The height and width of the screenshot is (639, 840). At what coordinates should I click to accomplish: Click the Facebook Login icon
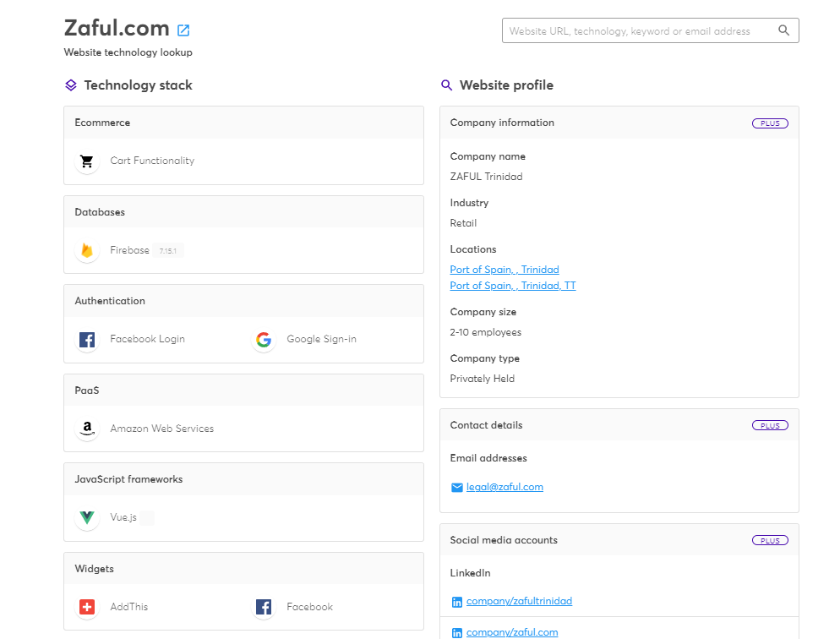pos(87,340)
